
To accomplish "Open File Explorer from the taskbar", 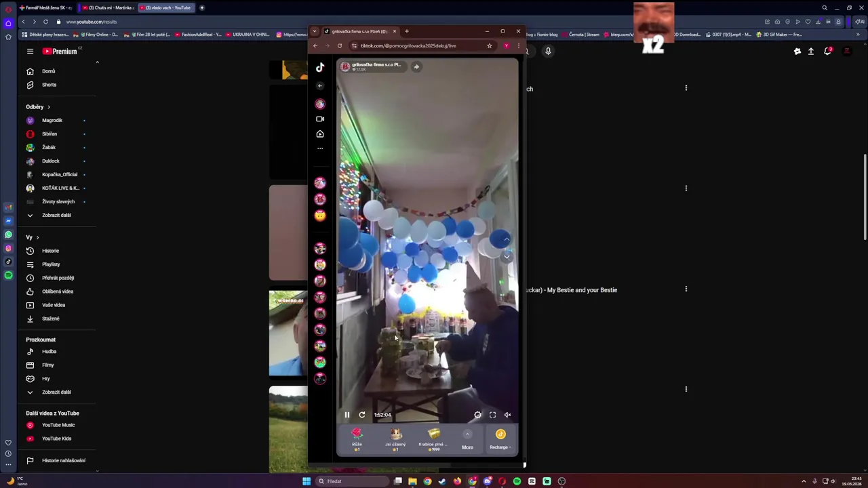I will 412,481.
